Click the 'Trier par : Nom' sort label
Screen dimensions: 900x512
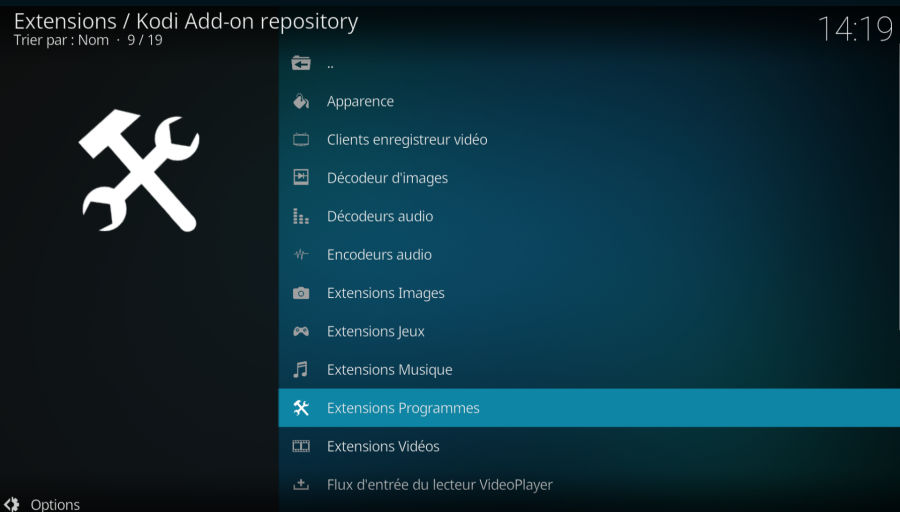(x=61, y=40)
